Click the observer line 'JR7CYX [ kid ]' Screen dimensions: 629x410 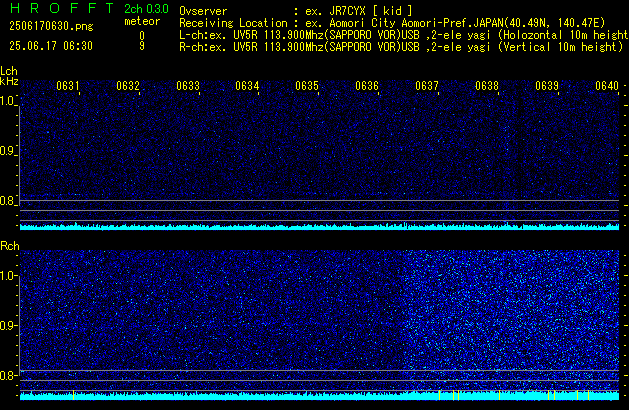[x=296, y=11]
